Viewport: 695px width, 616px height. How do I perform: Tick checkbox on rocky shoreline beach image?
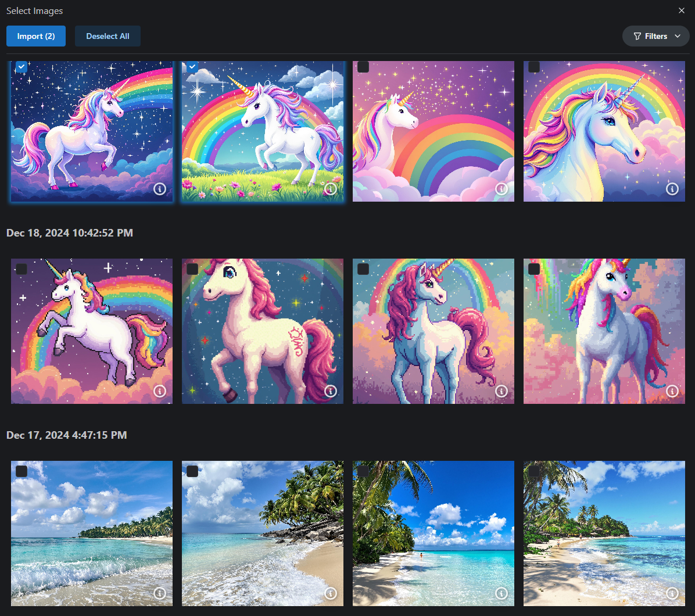[x=192, y=471]
